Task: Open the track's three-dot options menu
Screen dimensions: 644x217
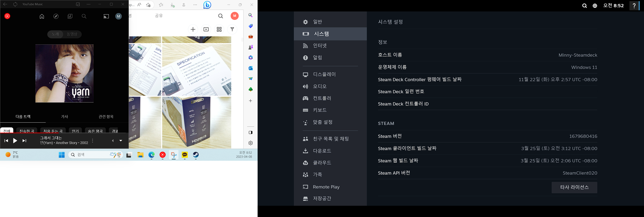Action: coord(93,141)
